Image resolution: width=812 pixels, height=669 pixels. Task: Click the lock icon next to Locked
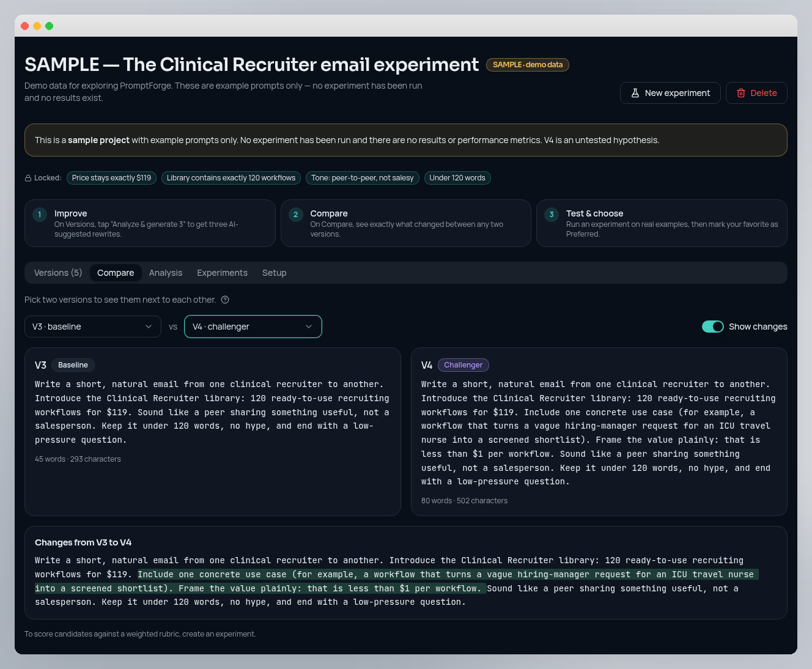pos(28,178)
